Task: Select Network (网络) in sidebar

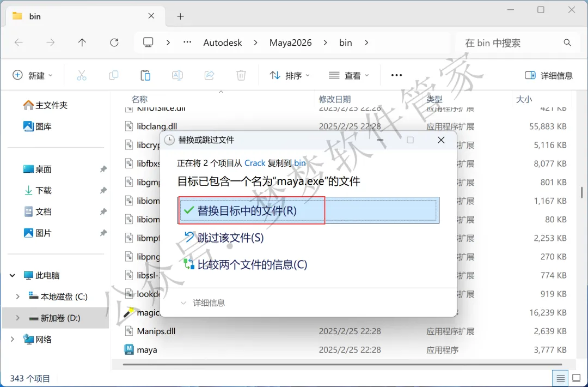Action: [x=37, y=340]
